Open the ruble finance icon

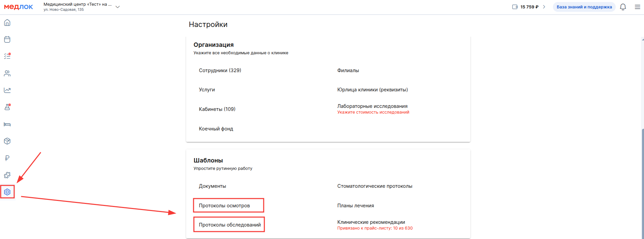[x=7, y=158]
